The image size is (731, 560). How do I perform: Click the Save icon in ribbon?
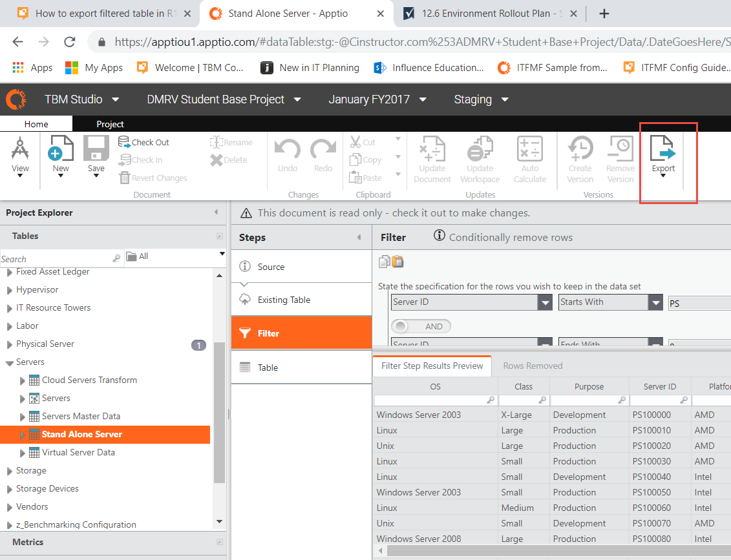(96, 149)
